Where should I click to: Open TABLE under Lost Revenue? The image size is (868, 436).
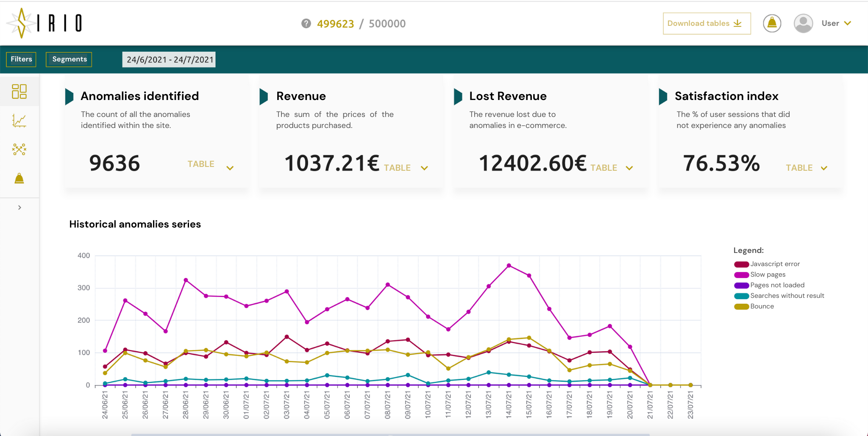point(604,168)
